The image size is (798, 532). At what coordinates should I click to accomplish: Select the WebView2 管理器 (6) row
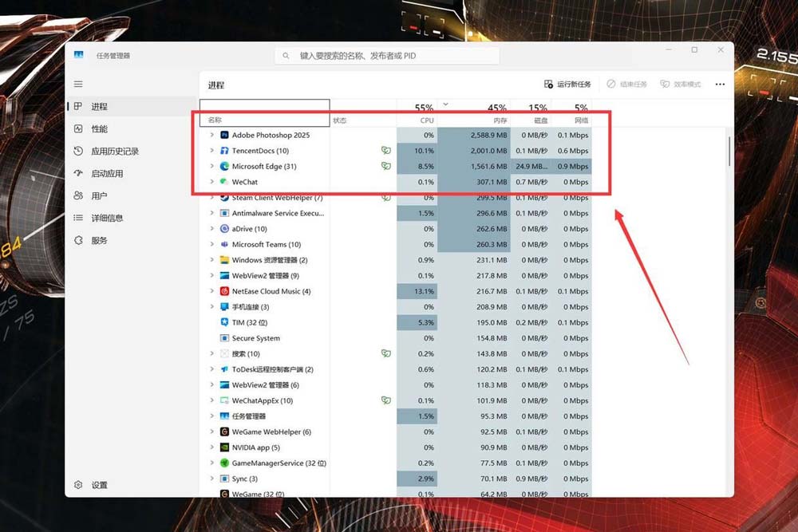pos(396,385)
